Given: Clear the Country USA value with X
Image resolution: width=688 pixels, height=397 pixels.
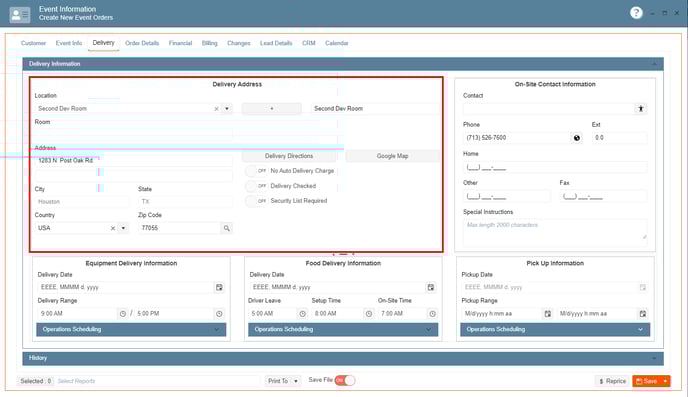Looking at the screenshot, I should [113, 228].
